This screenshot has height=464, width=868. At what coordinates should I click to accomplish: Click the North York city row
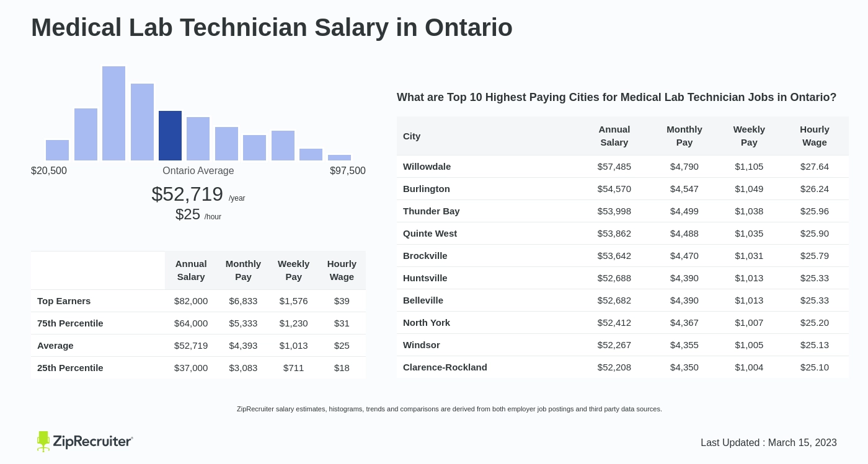(623, 322)
